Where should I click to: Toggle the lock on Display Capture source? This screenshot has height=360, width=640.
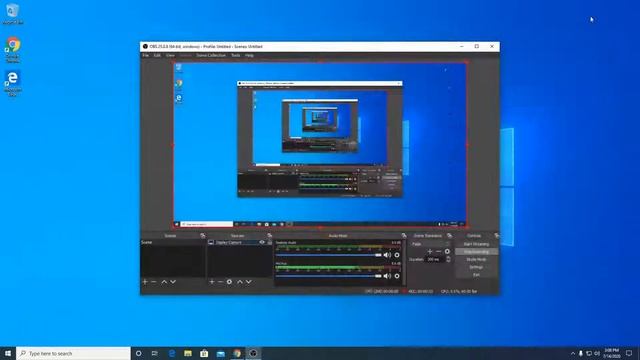pyautogui.click(x=269, y=242)
